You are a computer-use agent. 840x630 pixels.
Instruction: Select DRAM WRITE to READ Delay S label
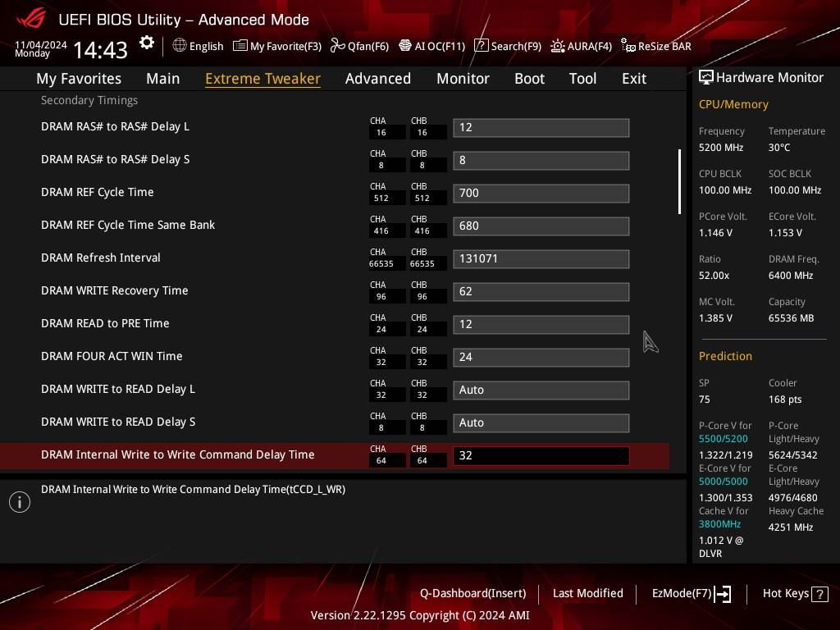point(118,422)
